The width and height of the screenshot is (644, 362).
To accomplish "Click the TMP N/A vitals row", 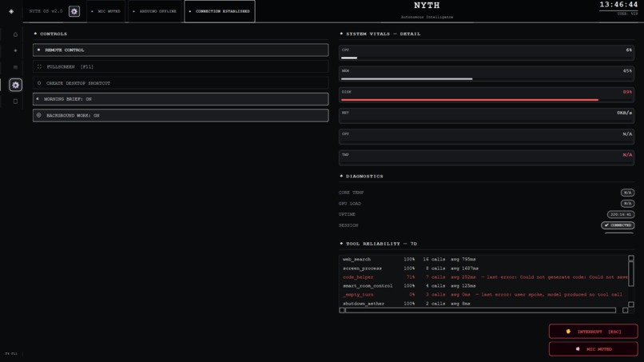I will [487, 157].
